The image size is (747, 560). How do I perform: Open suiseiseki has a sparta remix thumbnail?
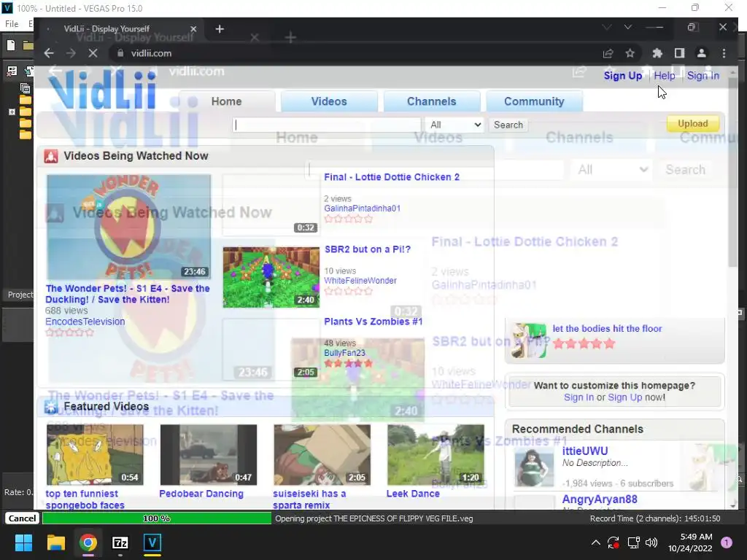pyautogui.click(x=322, y=455)
